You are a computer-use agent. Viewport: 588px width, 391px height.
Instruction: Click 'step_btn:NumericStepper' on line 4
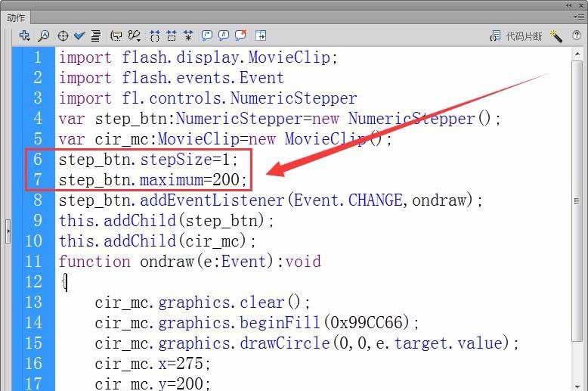click(198, 119)
